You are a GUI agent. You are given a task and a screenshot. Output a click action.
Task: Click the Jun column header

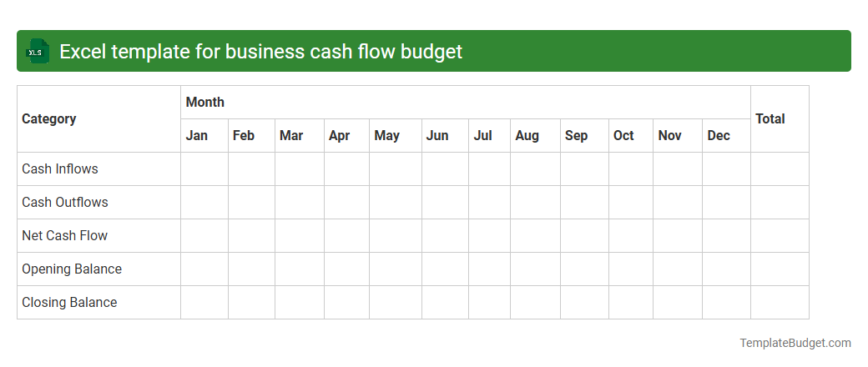click(x=445, y=136)
